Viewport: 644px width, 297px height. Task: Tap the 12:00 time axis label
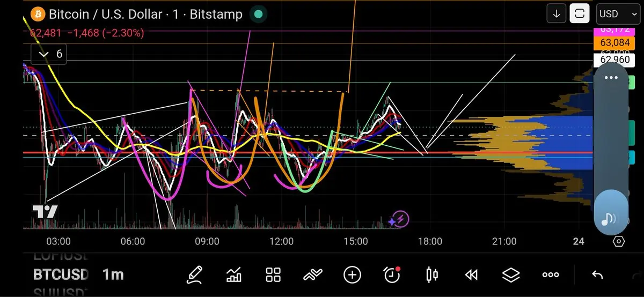click(x=281, y=242)
